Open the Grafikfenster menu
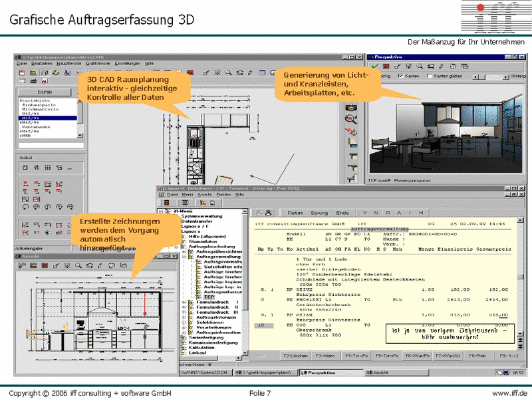This screenshot has height=399, width=532. point(98,63)
